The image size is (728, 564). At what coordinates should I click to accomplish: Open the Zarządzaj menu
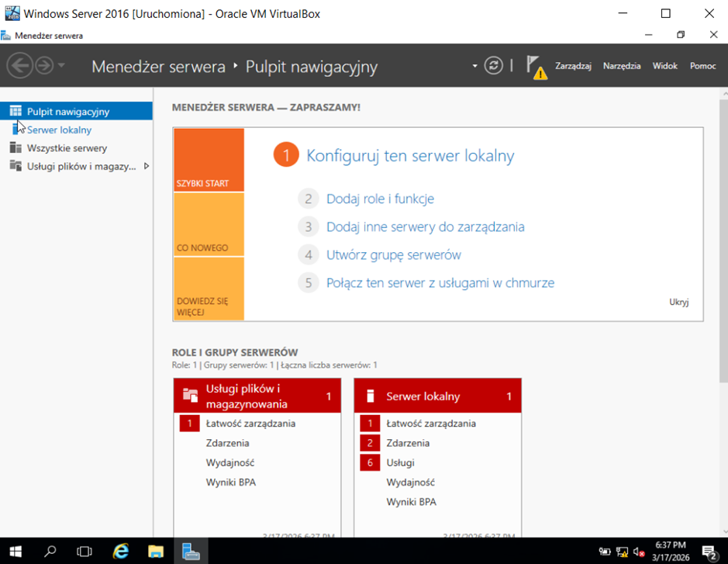(x=573, y=66)
